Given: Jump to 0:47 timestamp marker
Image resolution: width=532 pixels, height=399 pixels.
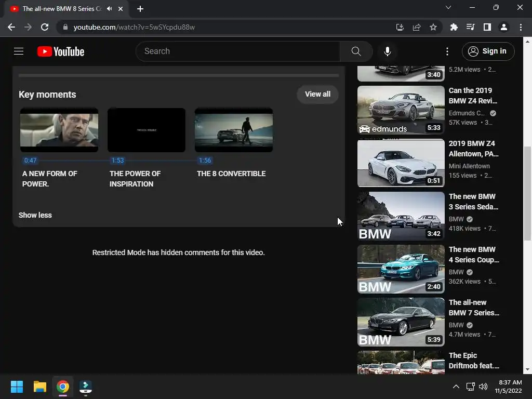Looking at the screenshot, I should (x=30, y=161).
